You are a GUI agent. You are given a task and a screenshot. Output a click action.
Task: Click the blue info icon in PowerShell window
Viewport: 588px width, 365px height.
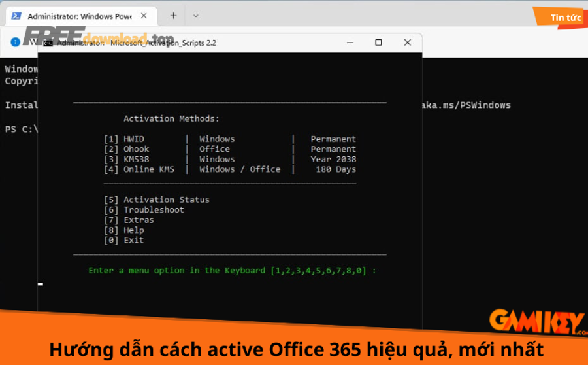point(16,42)
